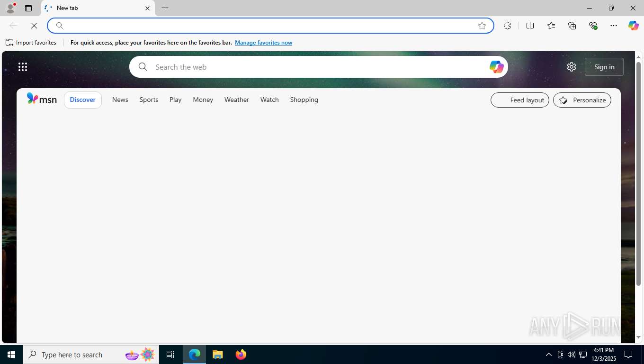Viewport: 644px width, 364px height.
Task: Open the app launcher grid icon
Action: pos(23,67)
